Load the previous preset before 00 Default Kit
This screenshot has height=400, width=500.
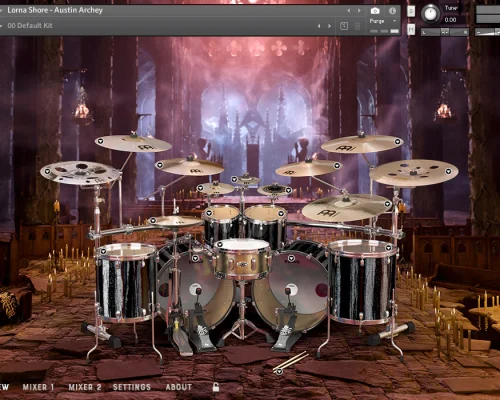click(x=319, y=26)
